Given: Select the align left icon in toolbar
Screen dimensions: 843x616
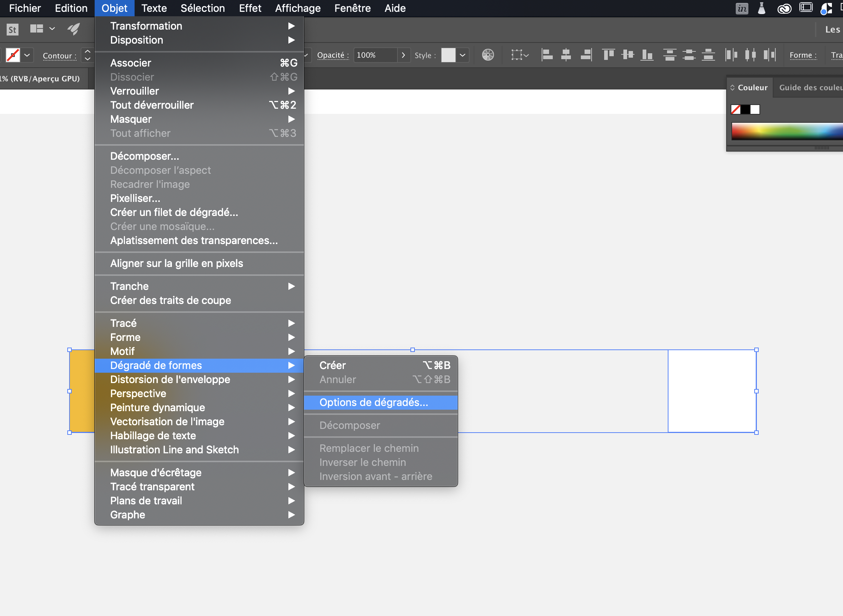Looking at the screenshot, I should point(545,54).
